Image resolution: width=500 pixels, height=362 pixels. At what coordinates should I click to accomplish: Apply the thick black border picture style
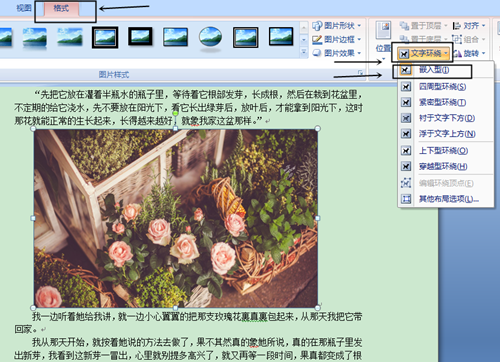(140, 36)
